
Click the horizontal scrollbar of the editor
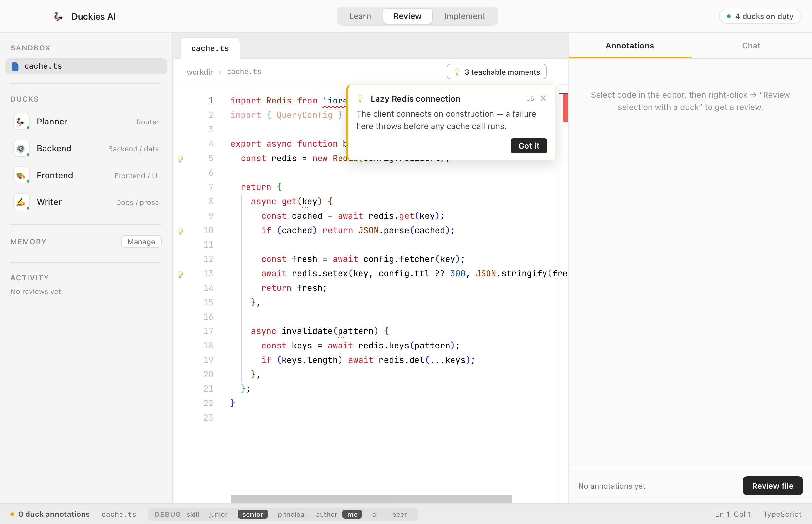371,499
